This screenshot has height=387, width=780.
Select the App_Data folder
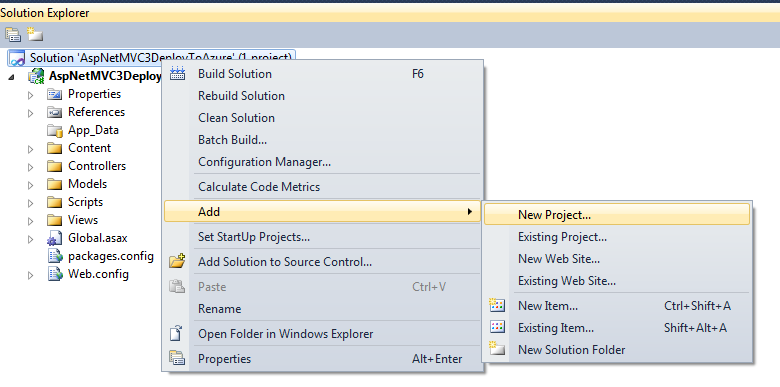pyautogui.click(x=93, y=130)
